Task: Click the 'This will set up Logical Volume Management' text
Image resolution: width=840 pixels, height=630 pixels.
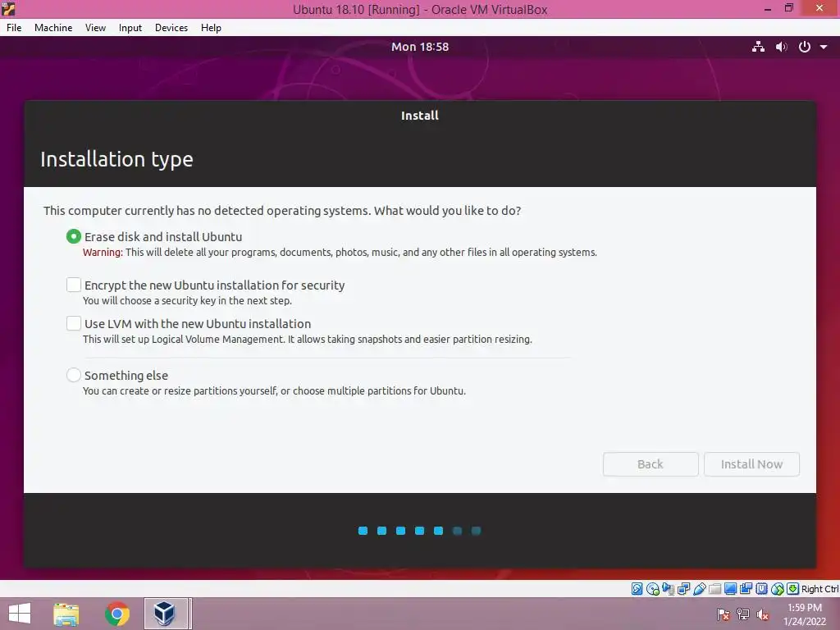Action: click(307, 339)
